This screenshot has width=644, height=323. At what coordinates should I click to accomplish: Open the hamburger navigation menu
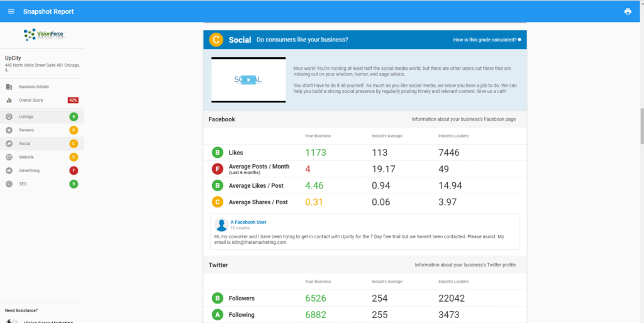tap(11, 11)
